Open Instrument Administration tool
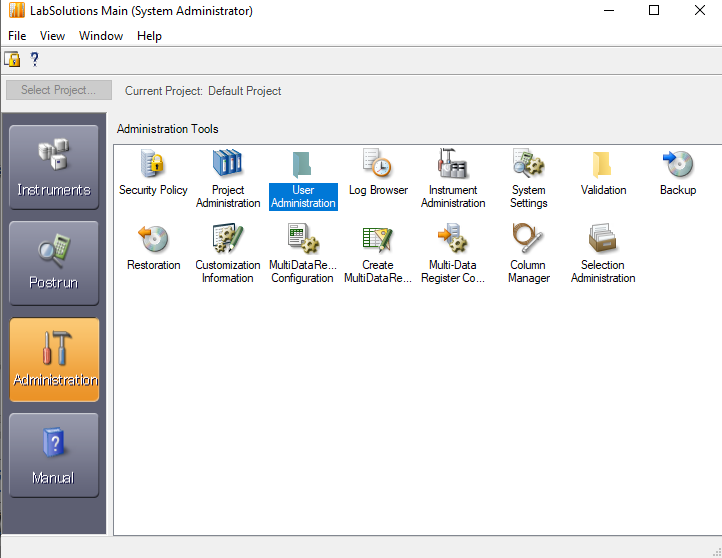The width and height of the screenshot is (722, 558). point(453,179)
